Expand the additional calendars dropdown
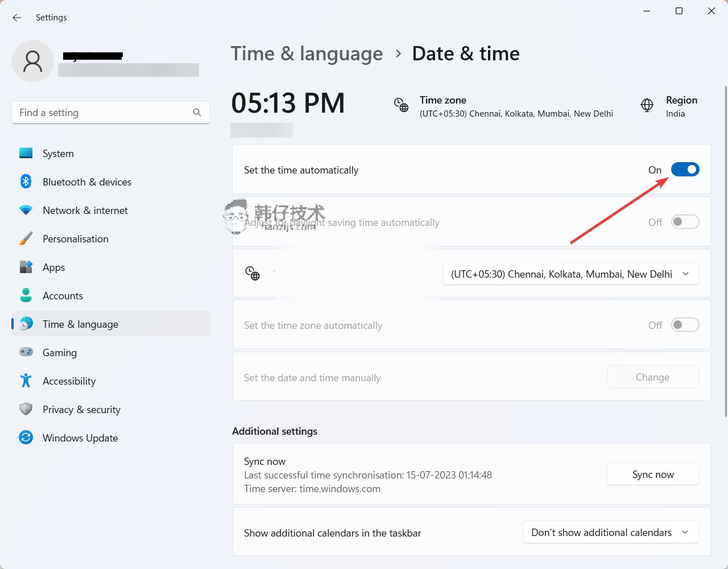 610,533
